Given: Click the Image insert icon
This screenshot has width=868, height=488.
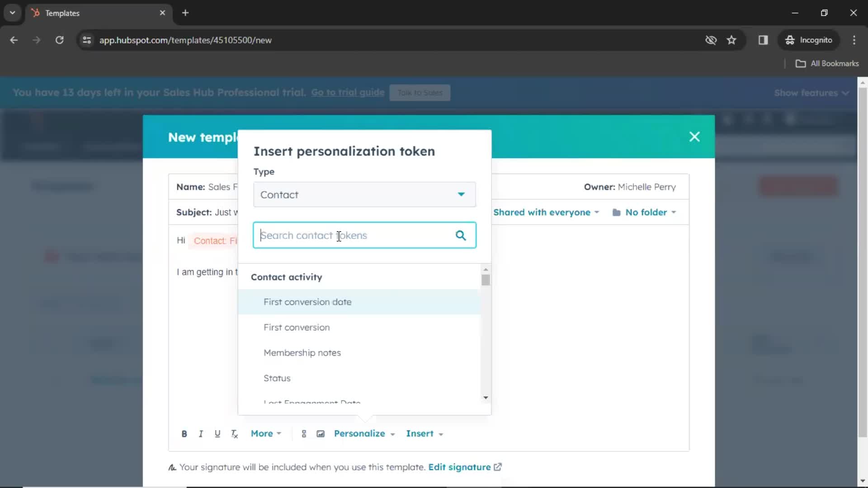Looking at the screenshot, I should tap(321, 433).
